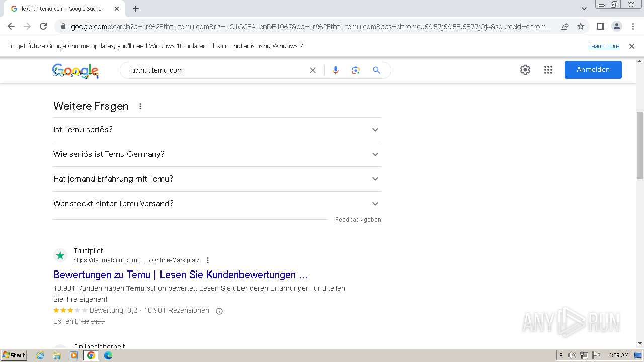Viewport: 644px width, 362px height.
Task: Click the forward navigation arrow
Action: pyautogui.click(x=27, y=27)
